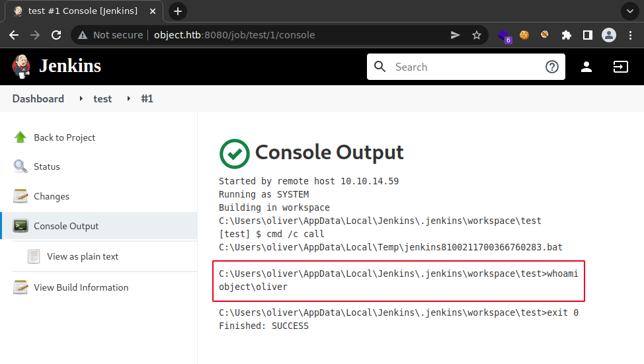The width and height of the screenshot is (644, 364).
Task: Open browser extensions puzzle icon
Action: tap(566, 35)
